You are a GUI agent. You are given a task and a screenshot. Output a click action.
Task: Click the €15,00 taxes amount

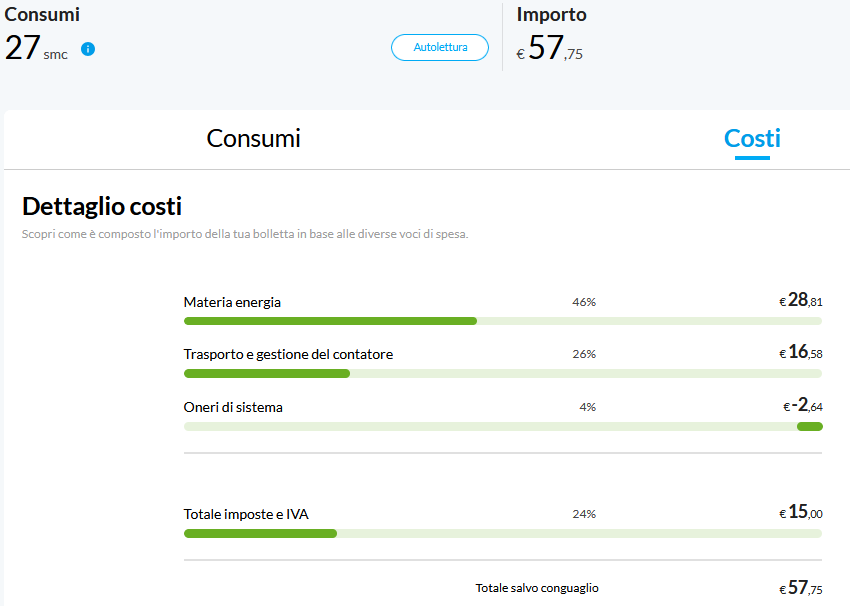801,512
